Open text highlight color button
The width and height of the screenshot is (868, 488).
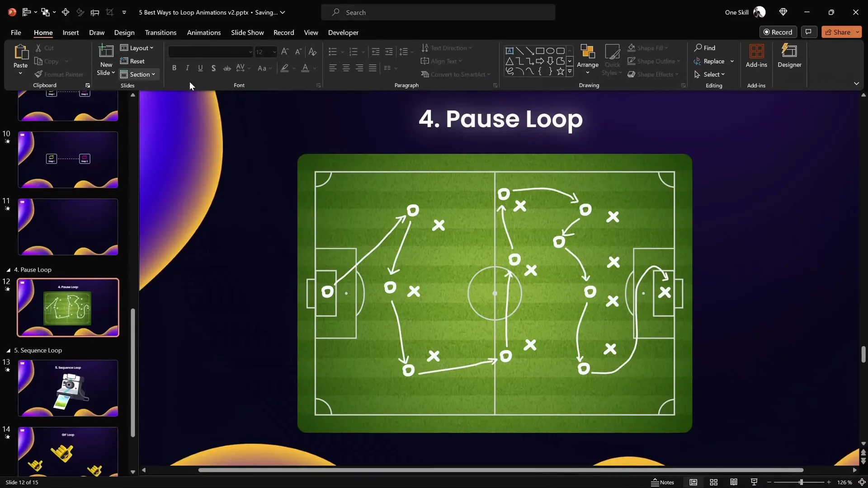284,68
